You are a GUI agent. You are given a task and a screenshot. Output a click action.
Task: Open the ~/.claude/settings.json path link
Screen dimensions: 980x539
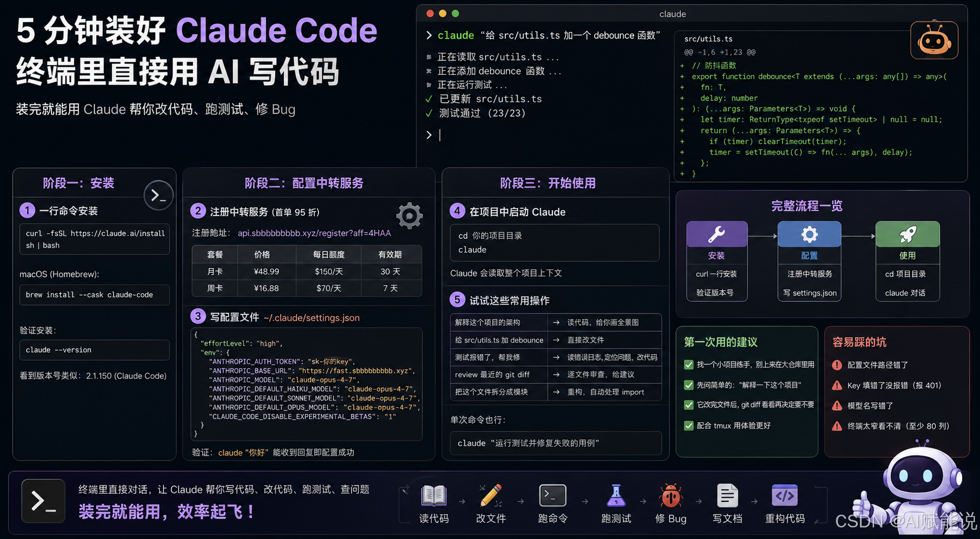coord(312,318)
